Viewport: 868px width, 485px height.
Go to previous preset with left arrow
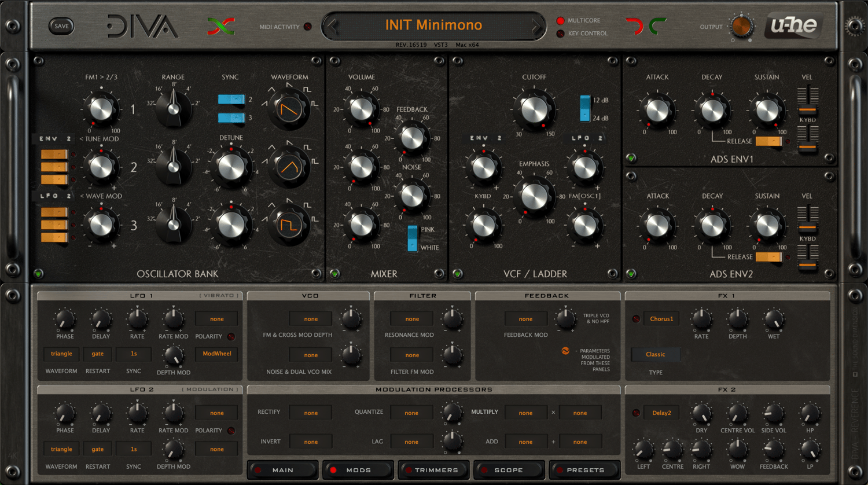pyautogui.click(x=332, y=26)
